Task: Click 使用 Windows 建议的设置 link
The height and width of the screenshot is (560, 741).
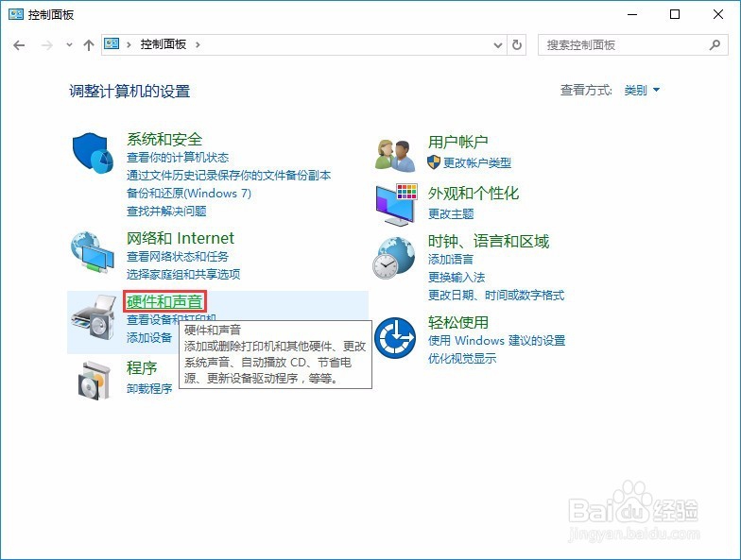Action: tap(497, 340)
